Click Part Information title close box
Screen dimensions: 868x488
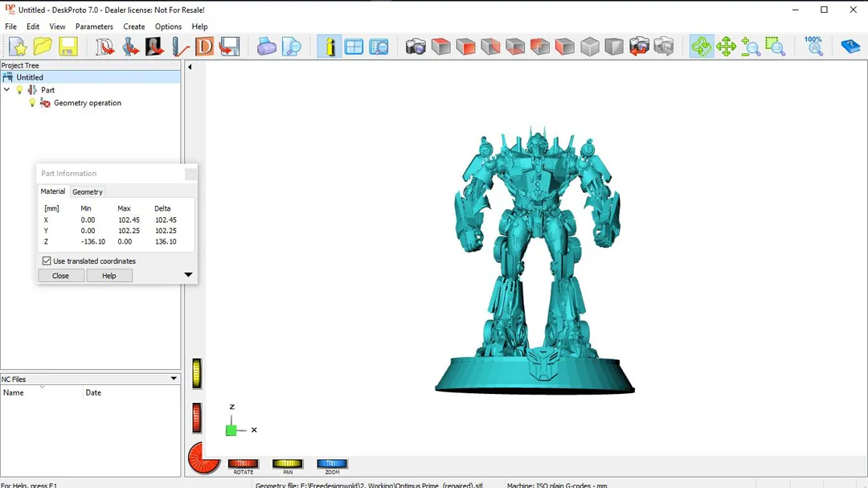point(190,174)
